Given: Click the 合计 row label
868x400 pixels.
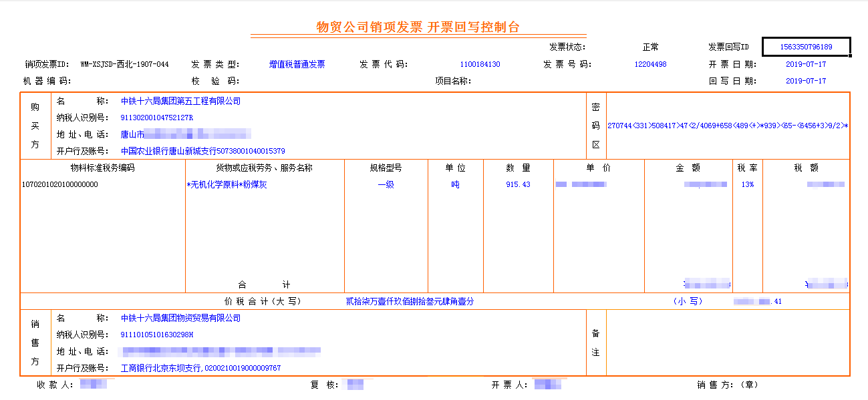Looking at the screenshot, I should tap(265, 285).
